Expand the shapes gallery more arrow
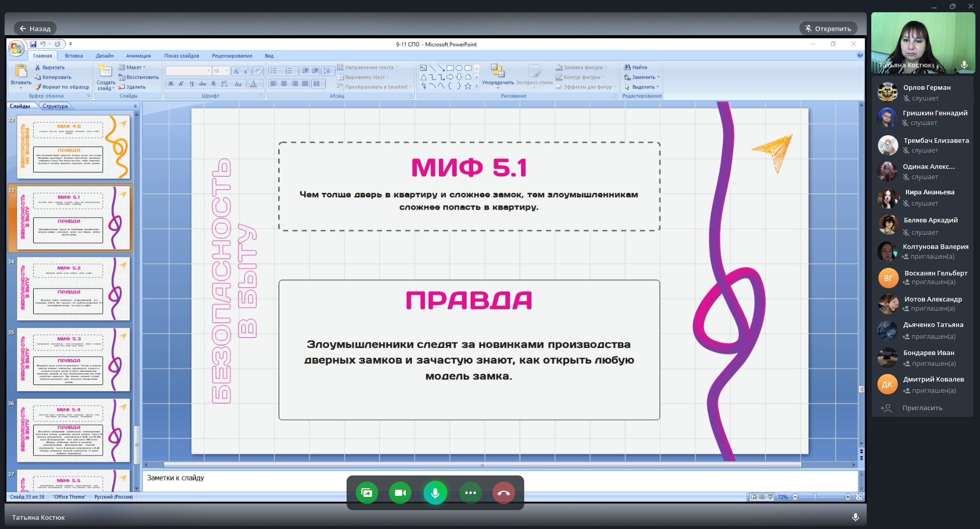Image resolution: width=980 pixels, height=529 pixels. (477, 86)
